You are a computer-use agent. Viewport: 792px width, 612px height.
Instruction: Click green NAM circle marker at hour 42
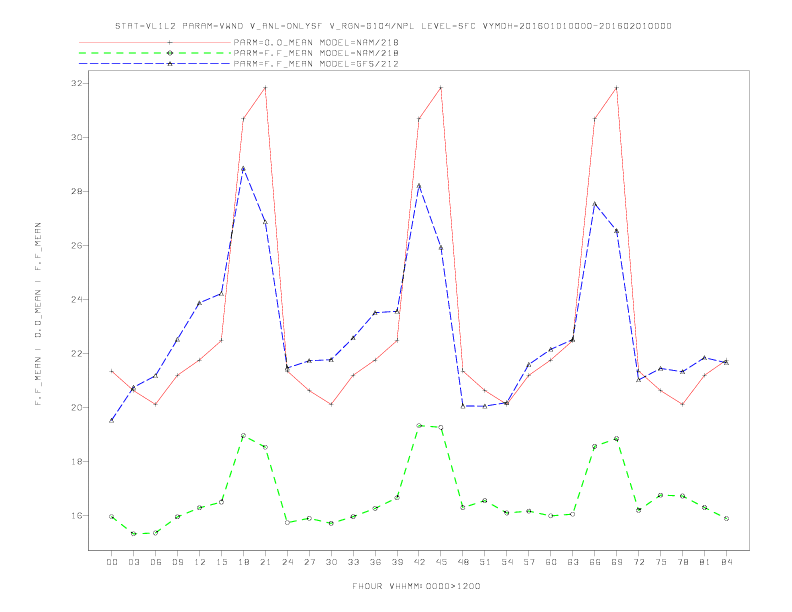pos(419,426)
